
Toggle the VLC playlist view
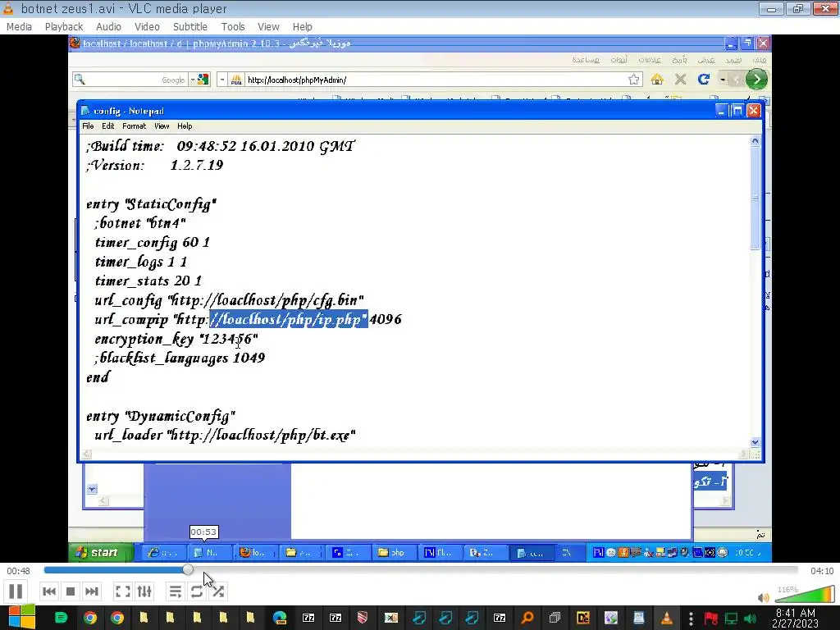coord(176,591)
